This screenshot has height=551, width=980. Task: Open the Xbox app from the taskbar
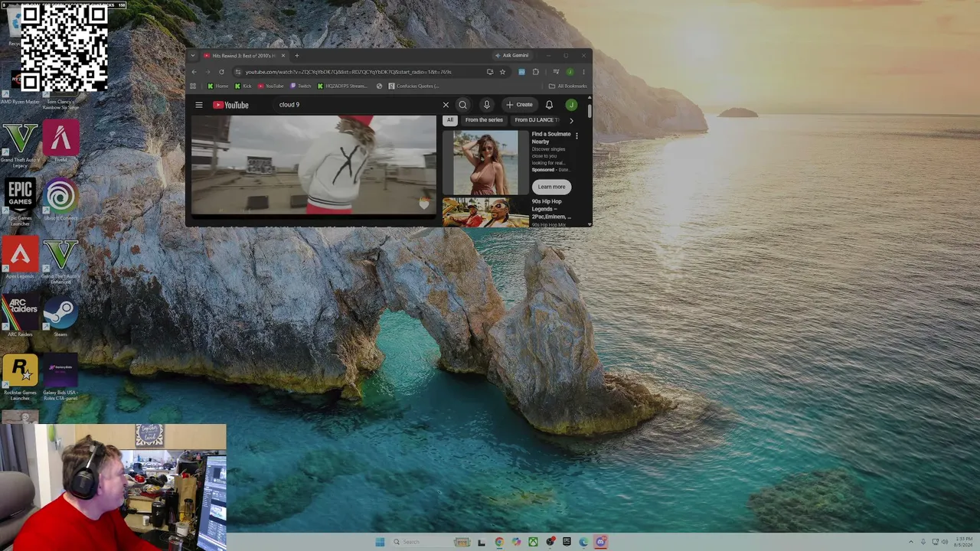(533, 542)
